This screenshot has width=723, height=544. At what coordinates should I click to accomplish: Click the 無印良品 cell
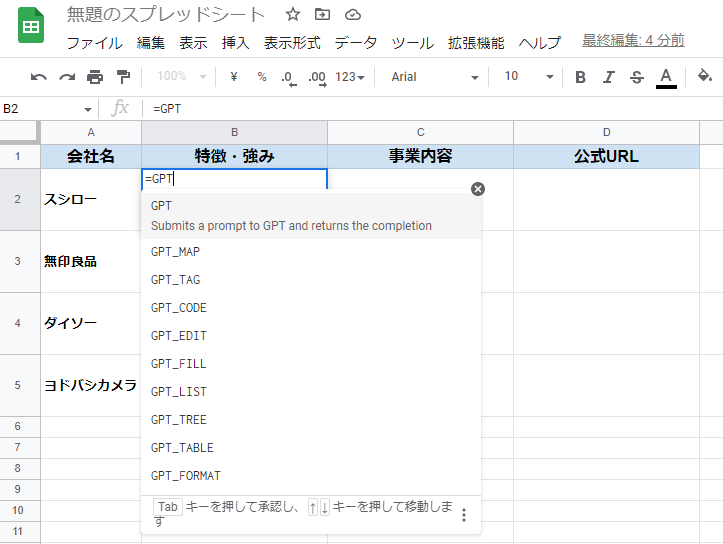[91, 261]
